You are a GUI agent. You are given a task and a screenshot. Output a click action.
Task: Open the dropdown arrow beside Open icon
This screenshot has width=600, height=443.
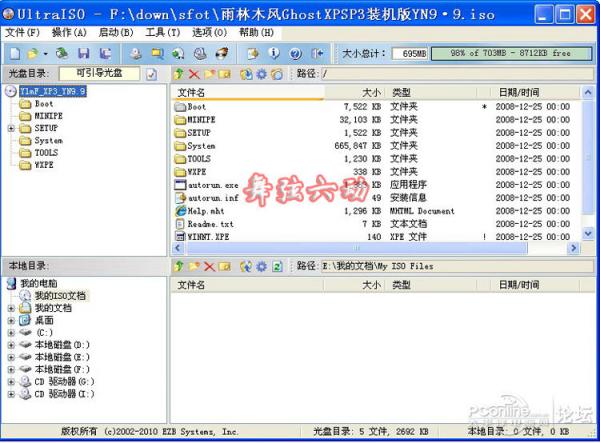point(46,54)
